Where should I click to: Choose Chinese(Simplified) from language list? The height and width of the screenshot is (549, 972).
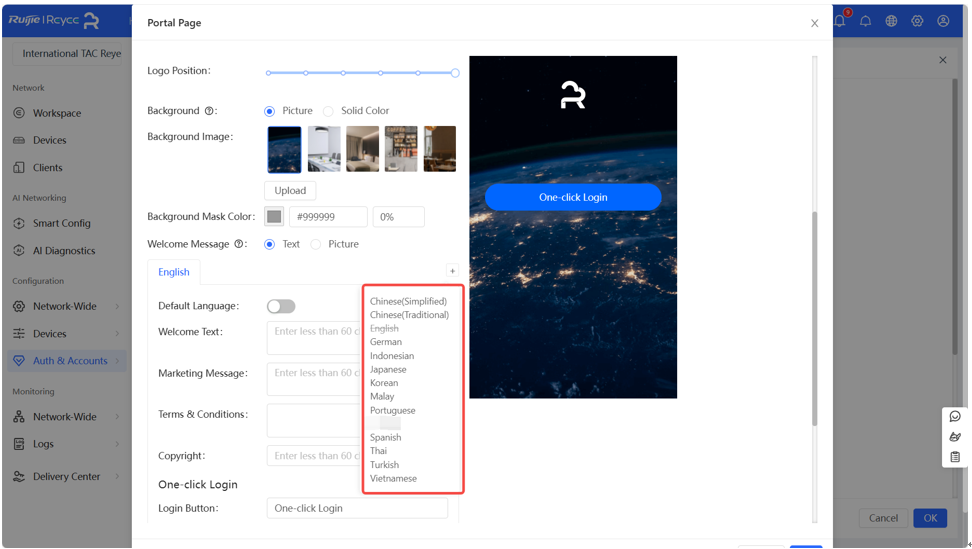[x=408, y=301]
